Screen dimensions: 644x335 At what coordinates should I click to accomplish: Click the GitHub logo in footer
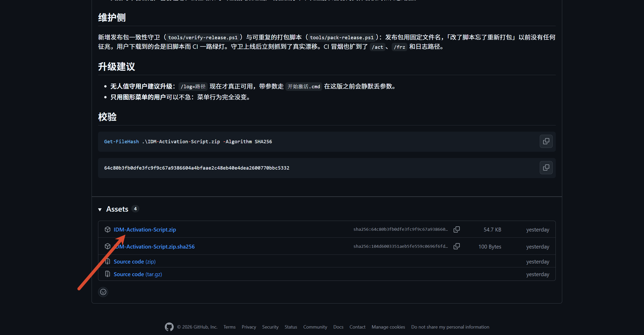[169, 327]
